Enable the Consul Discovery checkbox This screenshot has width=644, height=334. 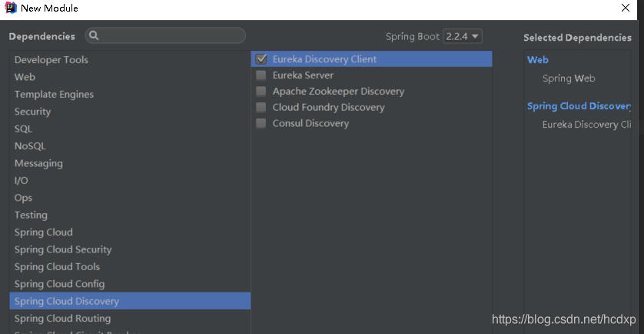coord(261,123)
